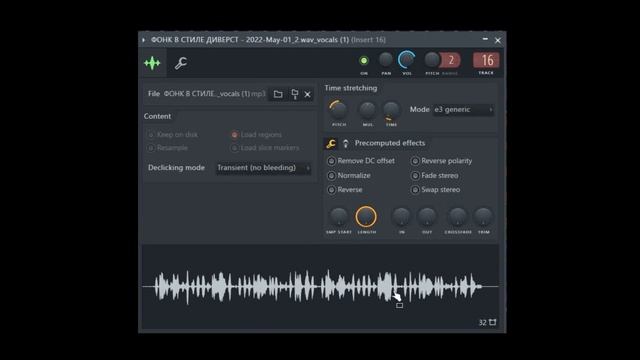Click the SMP START knob
This screenshot has width=640, height=360.
(x=338, y=217)
